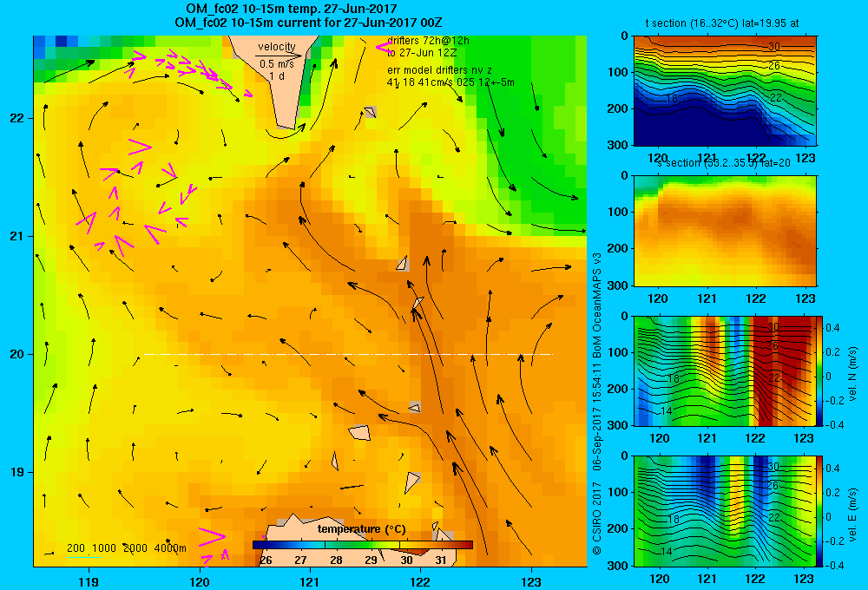Click the main map longitude label '119'
Viewport: 868px width, 590px height.
pos(89,581)
